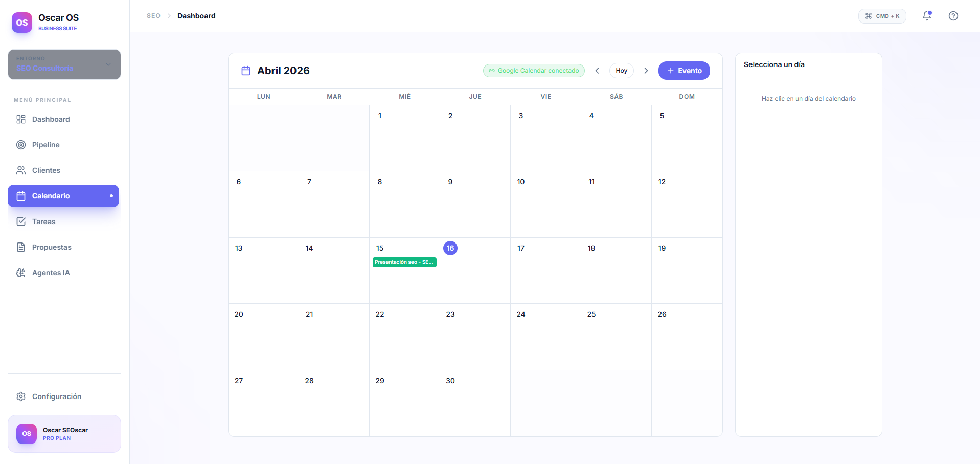Image resolution: width=980 pixels, height=464 pixels.
Task: Click the calendar icon next to Abril 2026
Action: pos(246,71)
